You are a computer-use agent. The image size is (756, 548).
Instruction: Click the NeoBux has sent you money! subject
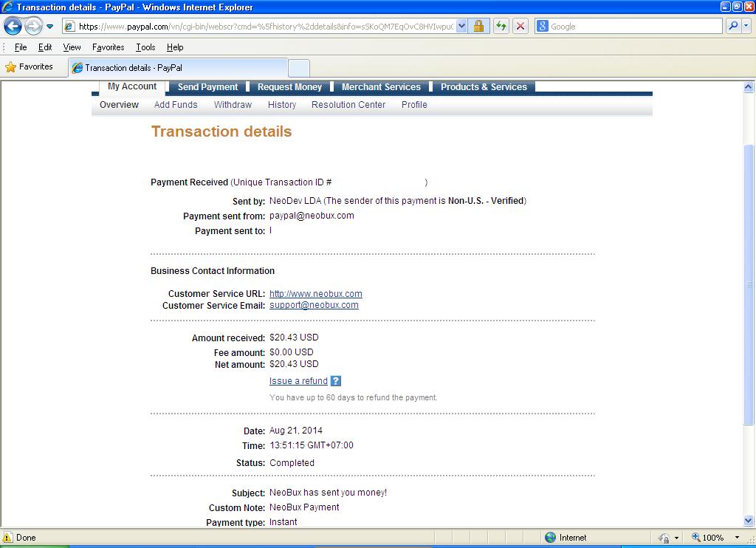[x=328, y=493]
